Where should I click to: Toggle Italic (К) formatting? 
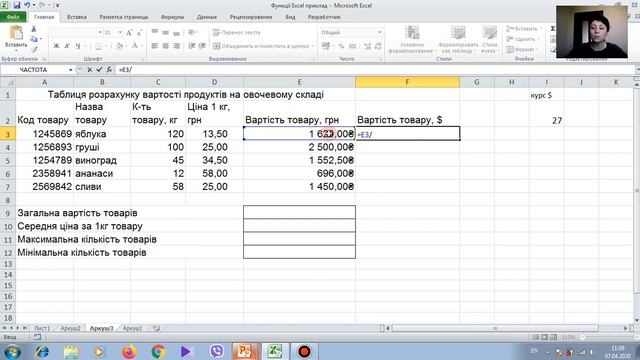click(67, 46)
